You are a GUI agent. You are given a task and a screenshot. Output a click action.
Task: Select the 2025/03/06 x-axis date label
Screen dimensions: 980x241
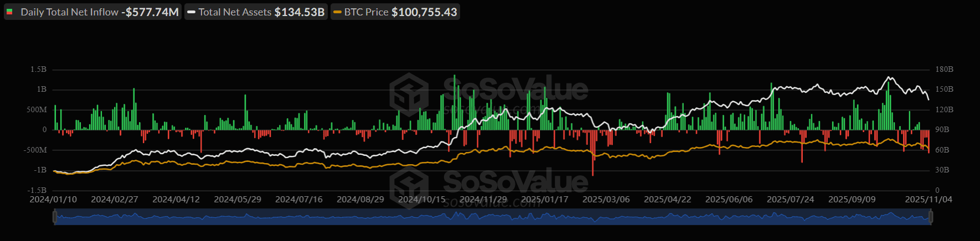click(x=606, y=200)
